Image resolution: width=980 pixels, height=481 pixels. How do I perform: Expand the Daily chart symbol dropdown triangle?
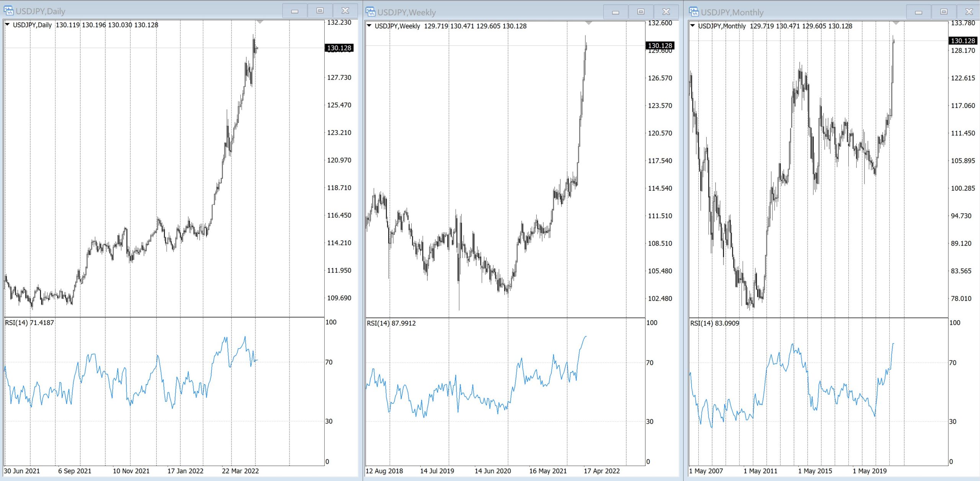(x=7, y=24)
